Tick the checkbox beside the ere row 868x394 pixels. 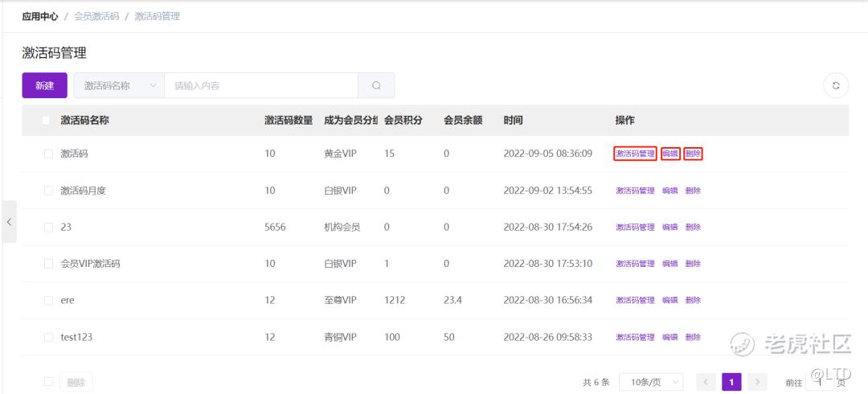[48, 301]
